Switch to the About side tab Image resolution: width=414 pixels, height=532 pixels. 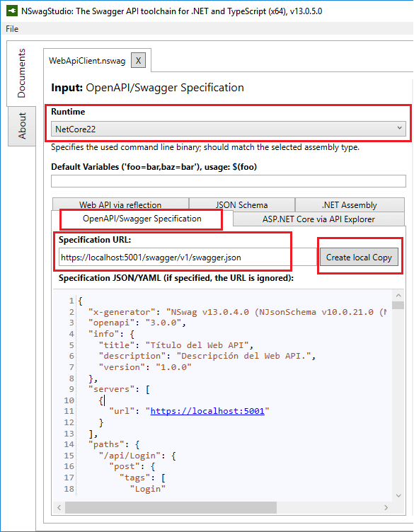pyautogui.click(x=22, y=126)
